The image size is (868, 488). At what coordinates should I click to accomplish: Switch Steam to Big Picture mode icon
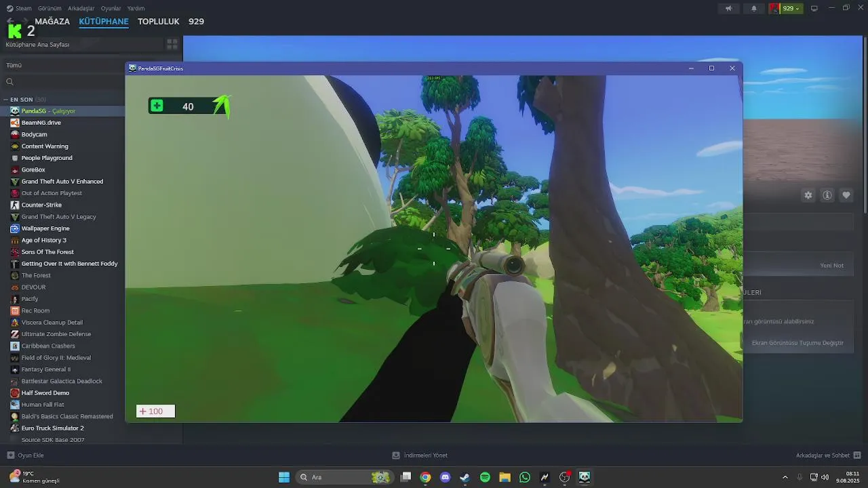(x=814, y=8)
